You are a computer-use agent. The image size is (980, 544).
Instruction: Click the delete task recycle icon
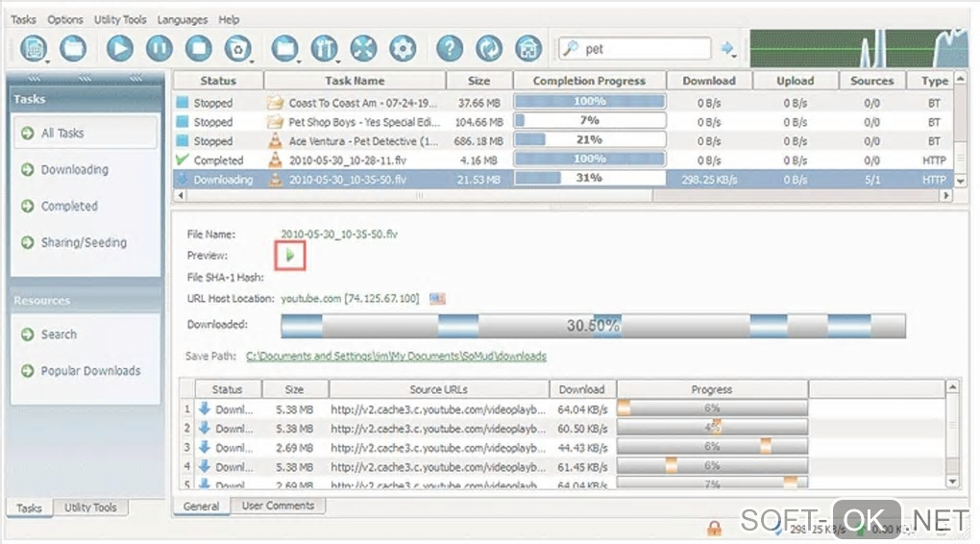coord(237,48)
